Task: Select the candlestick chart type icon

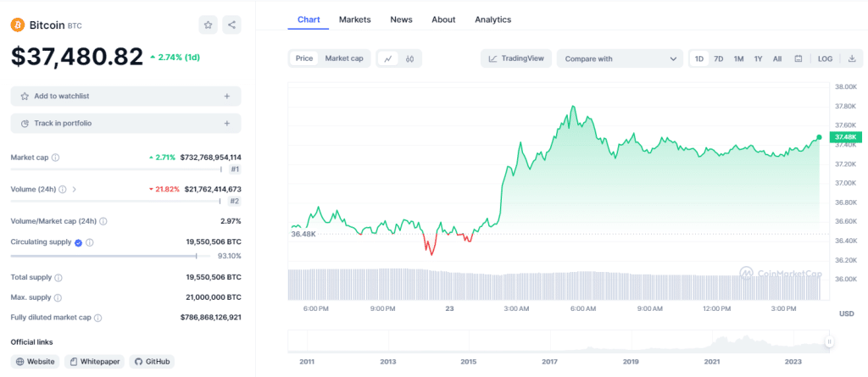Action: [409, 58]
